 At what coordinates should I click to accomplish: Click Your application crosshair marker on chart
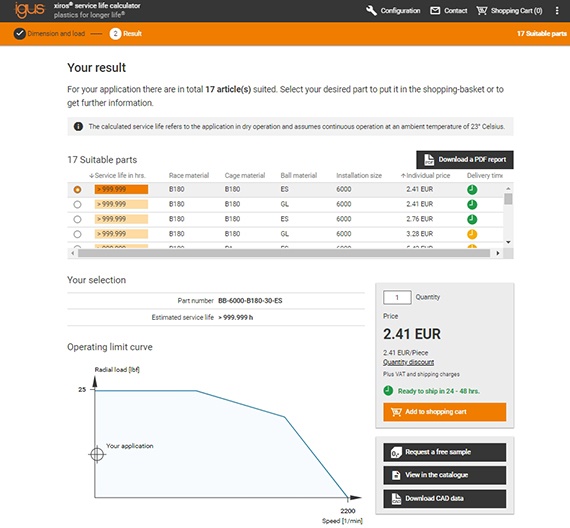pyautogui.click(x=97, y=454)
